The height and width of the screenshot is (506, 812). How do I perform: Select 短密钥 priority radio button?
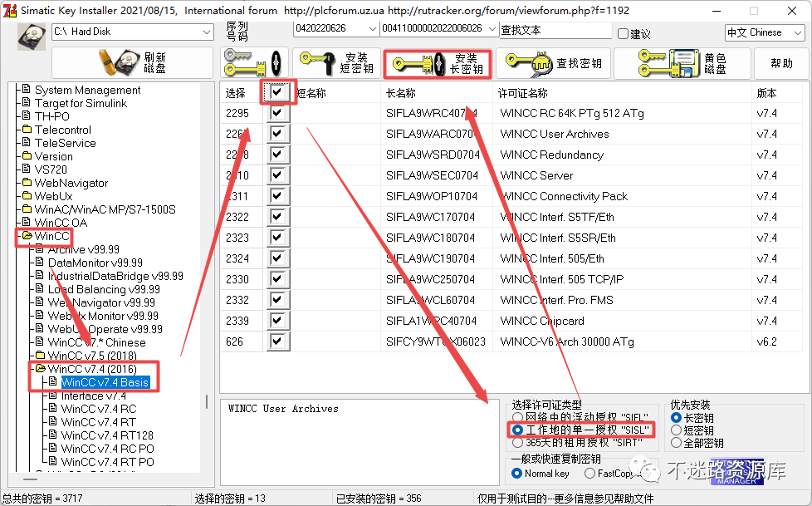point(676,430)
